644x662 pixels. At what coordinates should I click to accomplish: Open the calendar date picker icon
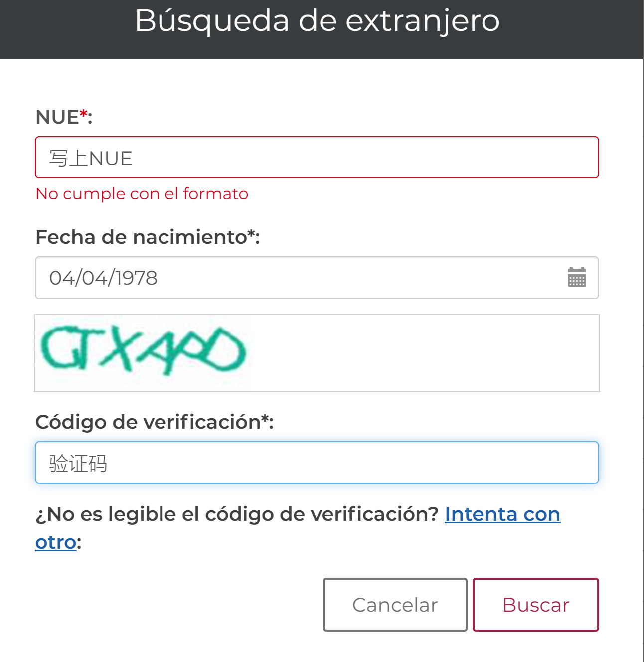coord(577,277)
